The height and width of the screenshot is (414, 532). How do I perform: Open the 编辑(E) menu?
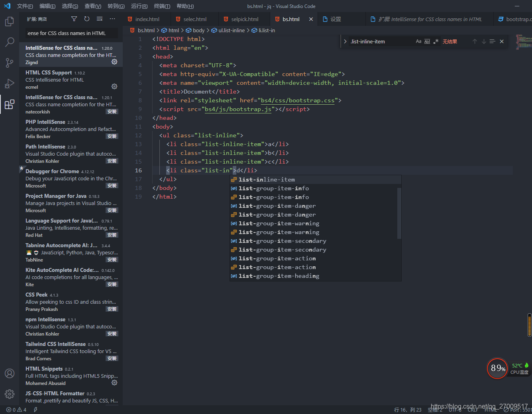tap(47, 6)
